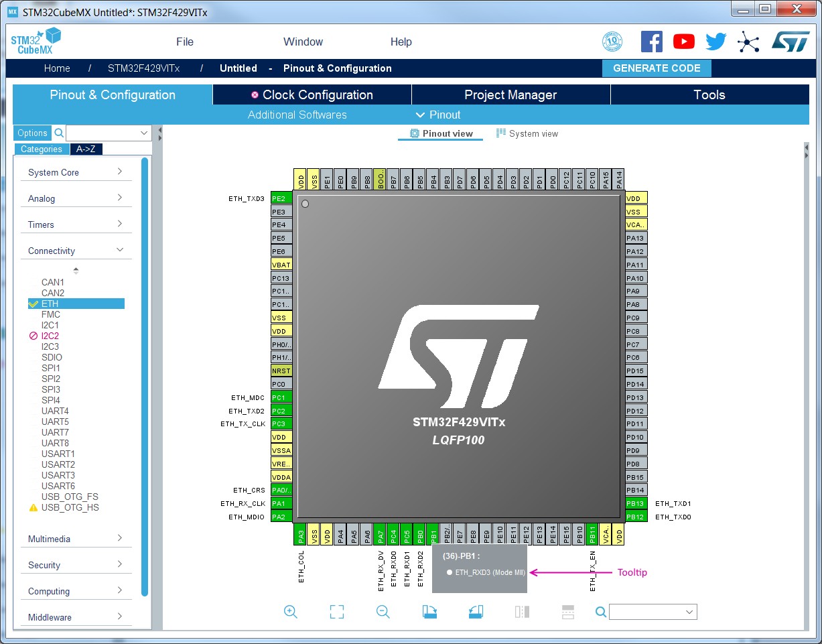Expand the Computing category
Viewport: 822px width, 644px height.
pos(76,591)
